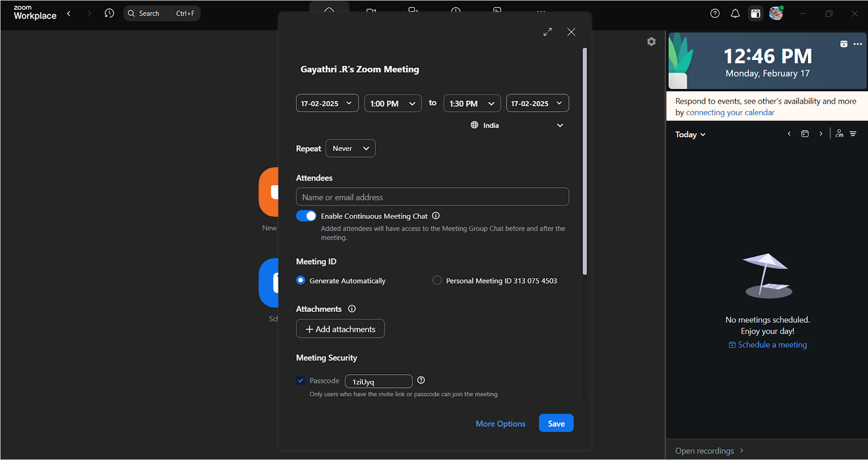Click the No meetings scheduled text
This screenshot has height=460, width=868.
[768, 320]
